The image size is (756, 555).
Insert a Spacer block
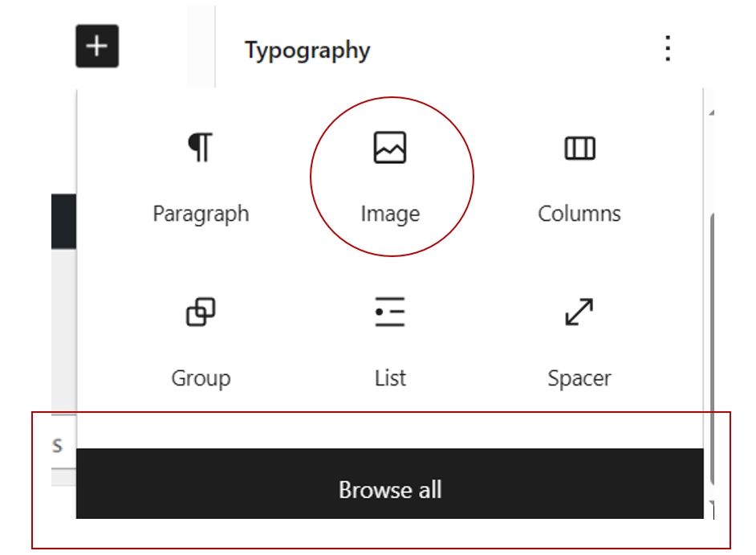point(579,312)
